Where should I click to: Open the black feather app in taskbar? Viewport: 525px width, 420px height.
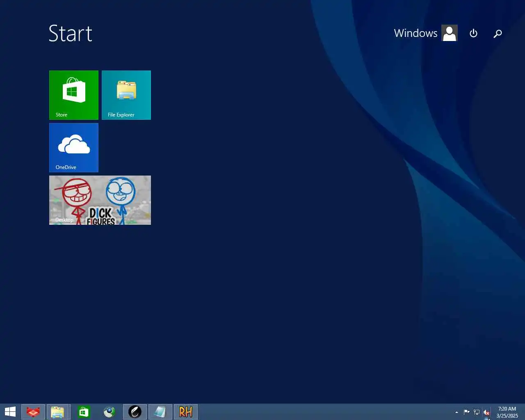(x=135, y=412)
